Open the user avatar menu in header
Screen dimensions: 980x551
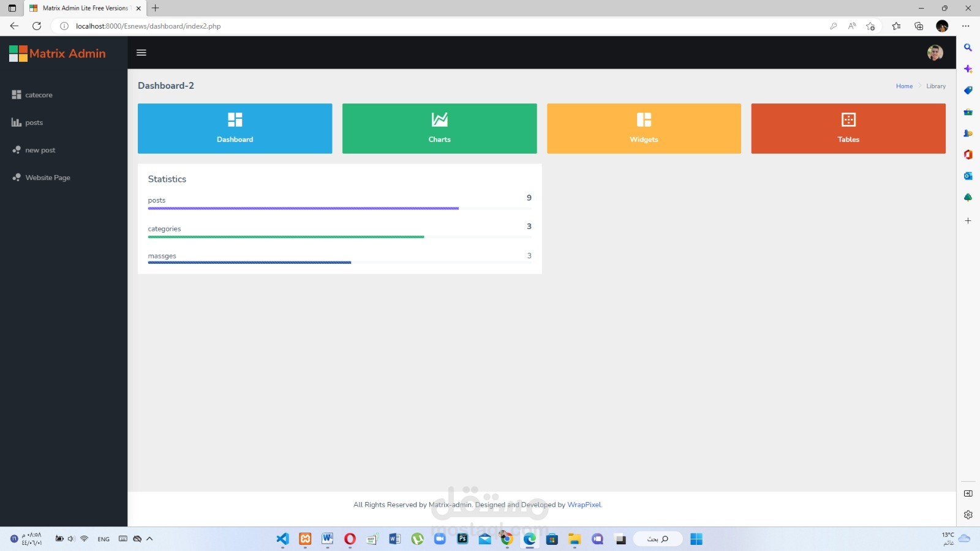[935, 53]
